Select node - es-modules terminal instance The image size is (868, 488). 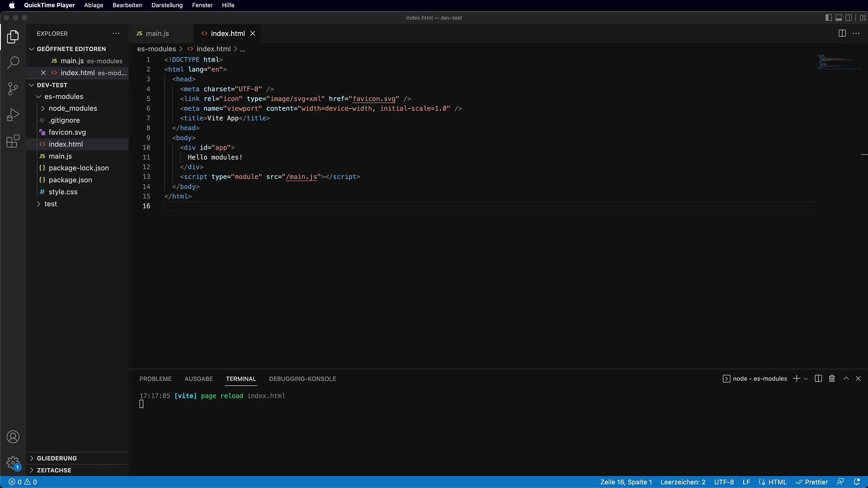[755, 379]
